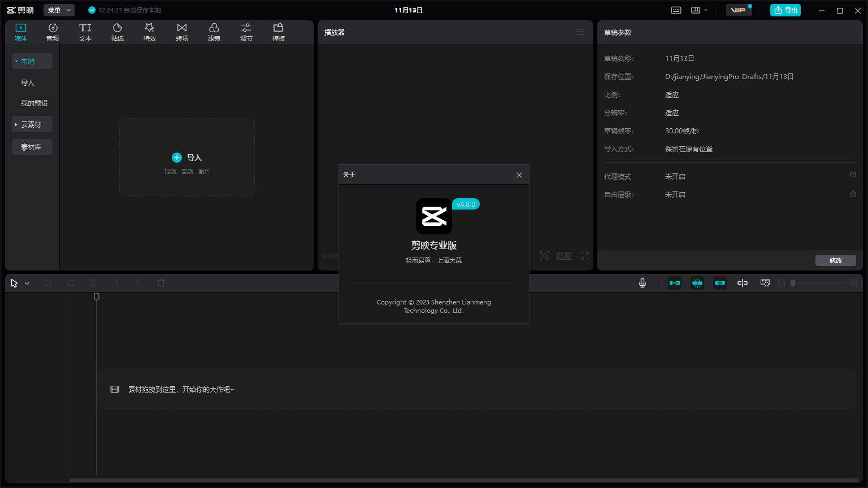Open the 模板 templates tab
Viewport: 868px width, 488px height.
[x=279, y=32]
